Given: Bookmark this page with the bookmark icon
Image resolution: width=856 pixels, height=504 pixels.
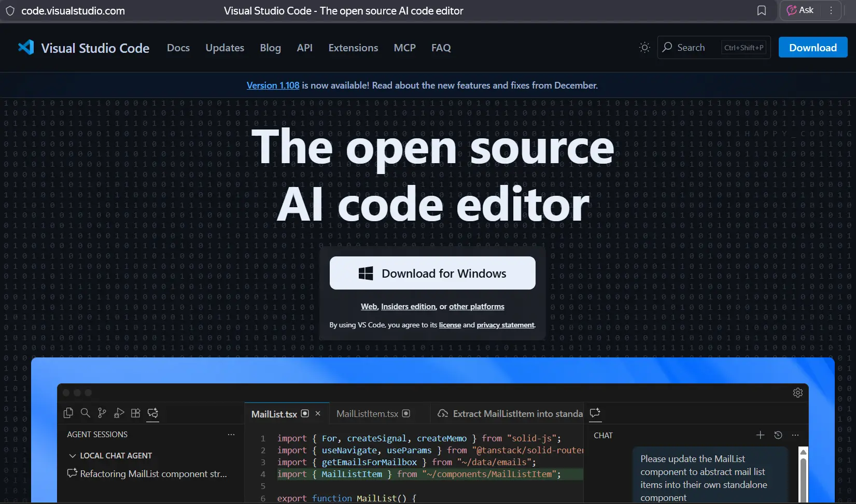Looking at the screenshot, I should click(x=762, y=10).
